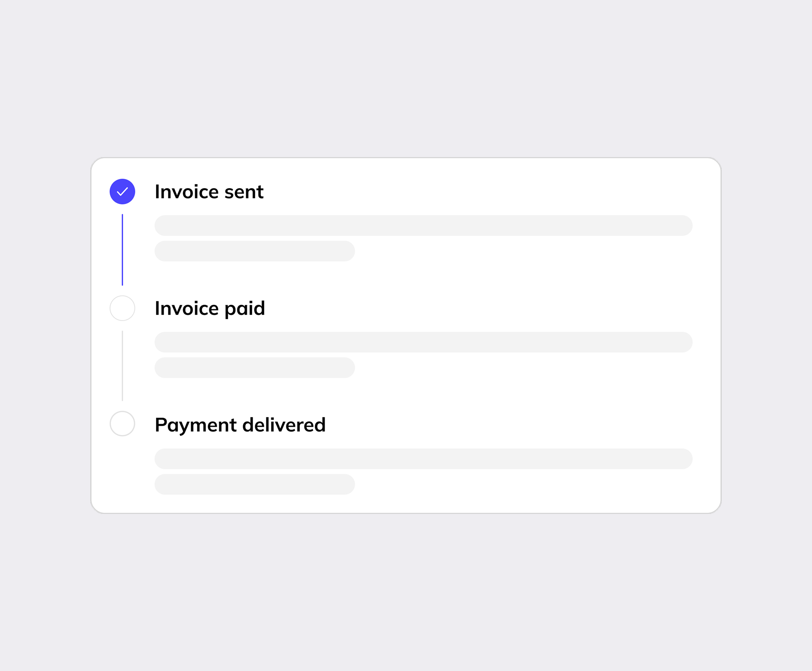Screen dimensions: 812x671
Task: Click the word "sent" in the first step title
Action: pyautogui.click(x=244, y=192)
